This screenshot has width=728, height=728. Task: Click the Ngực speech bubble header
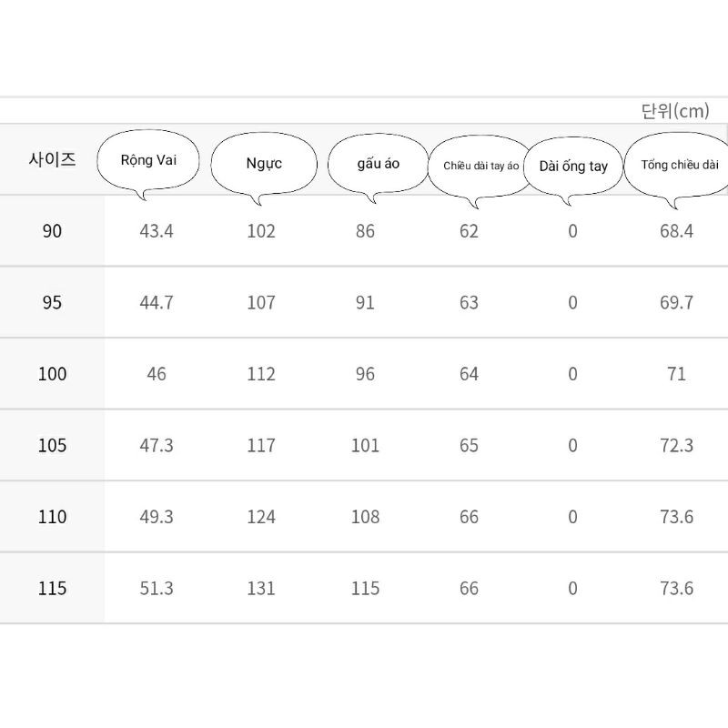263,164
